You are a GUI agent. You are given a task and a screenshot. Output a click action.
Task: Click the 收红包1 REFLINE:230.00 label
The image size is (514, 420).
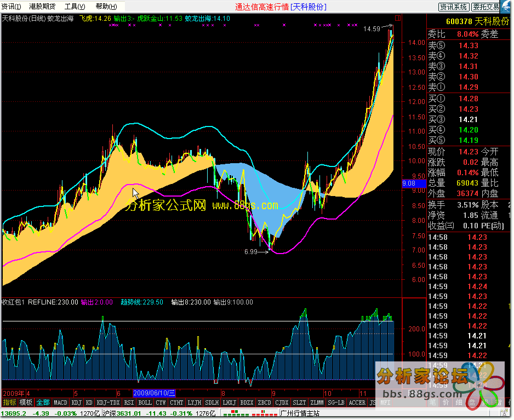[40, 302]
